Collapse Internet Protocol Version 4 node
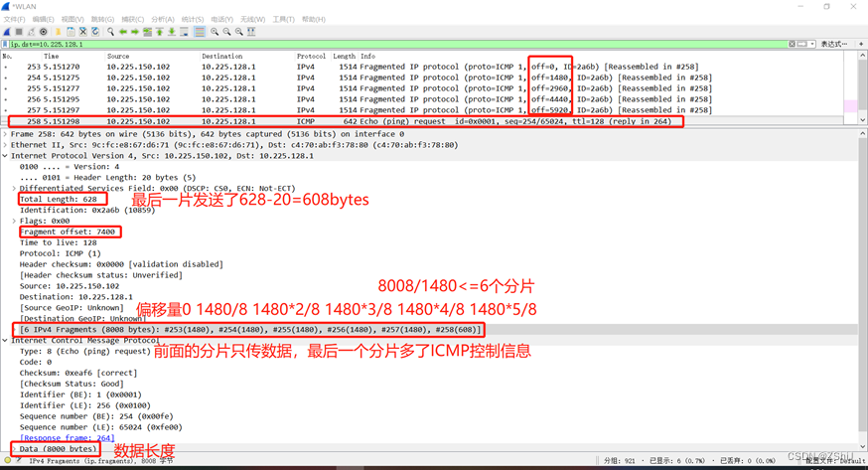The width and height of the screenshot is (868, 470). tap(5, 156)
